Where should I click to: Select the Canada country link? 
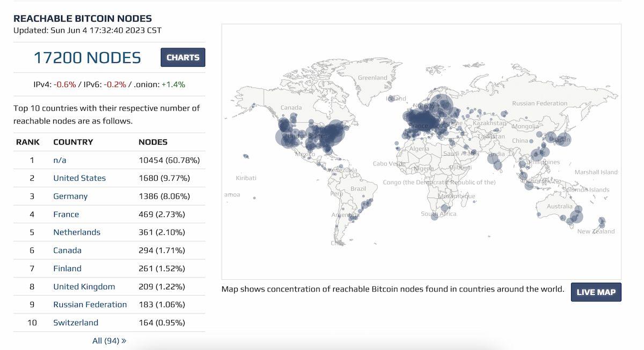[x=67, y=250]
